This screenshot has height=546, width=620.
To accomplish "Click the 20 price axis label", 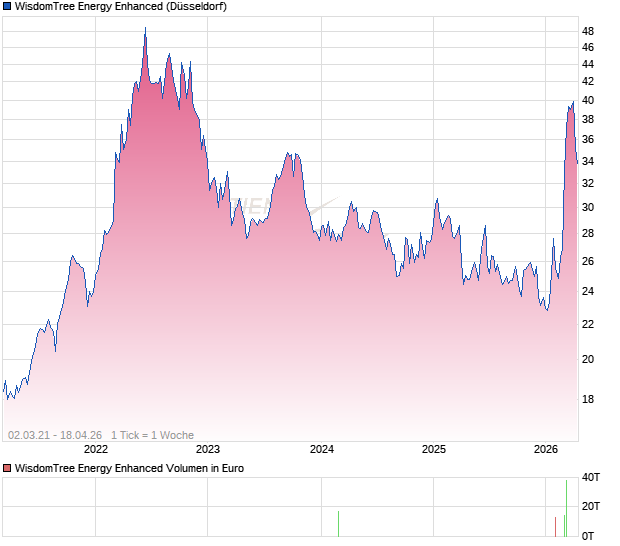I will point(588,359).
